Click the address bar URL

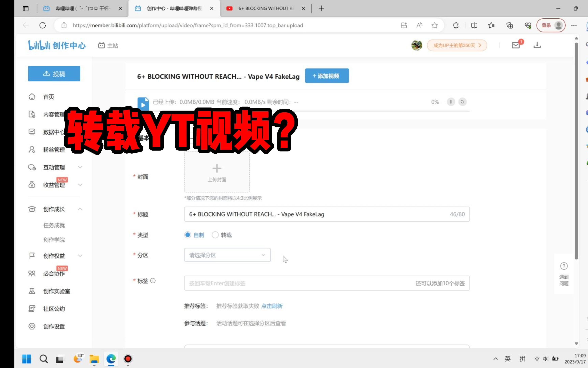point(188,25)
